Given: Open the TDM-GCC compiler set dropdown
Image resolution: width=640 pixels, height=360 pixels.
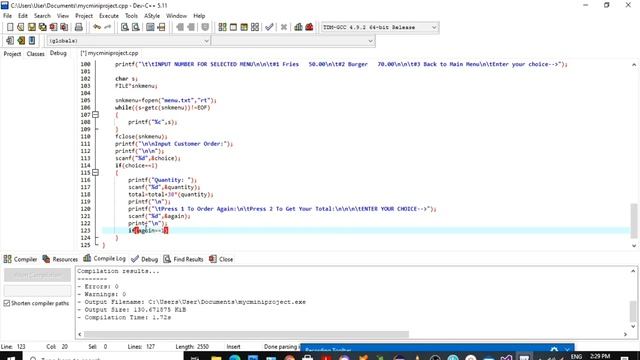Looking at the screenshot, I should pyautogui.click(x=434, y=27).
